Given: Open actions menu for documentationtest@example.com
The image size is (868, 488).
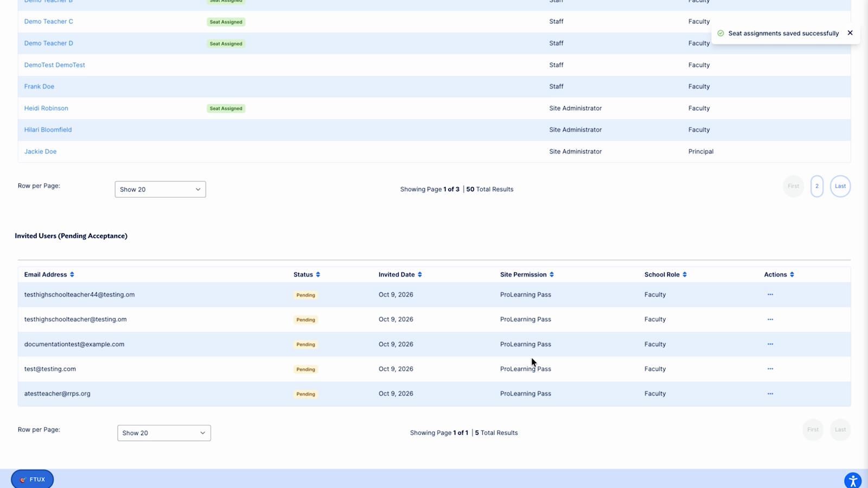Looking at the screenshot, I should click(770, 344).
